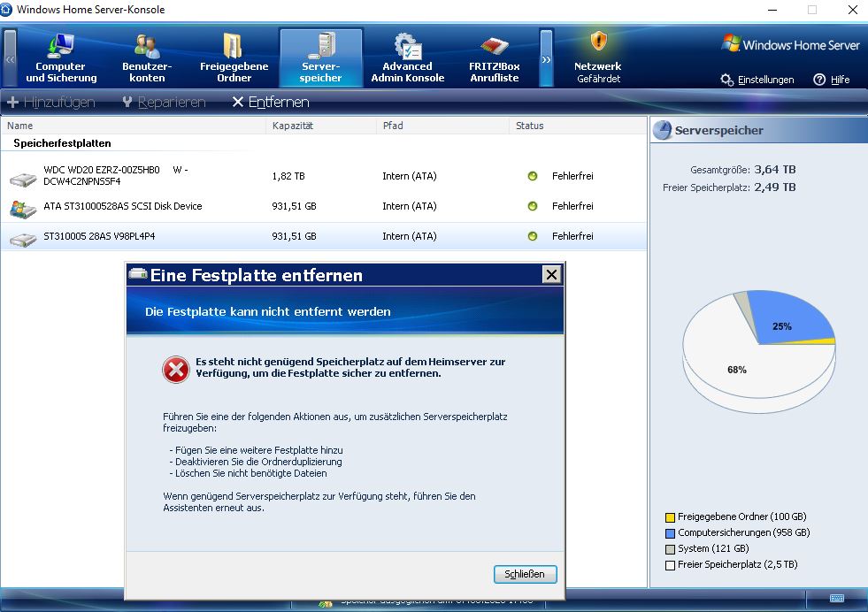Close dialog with the Schließen button

tap(525, 574)
